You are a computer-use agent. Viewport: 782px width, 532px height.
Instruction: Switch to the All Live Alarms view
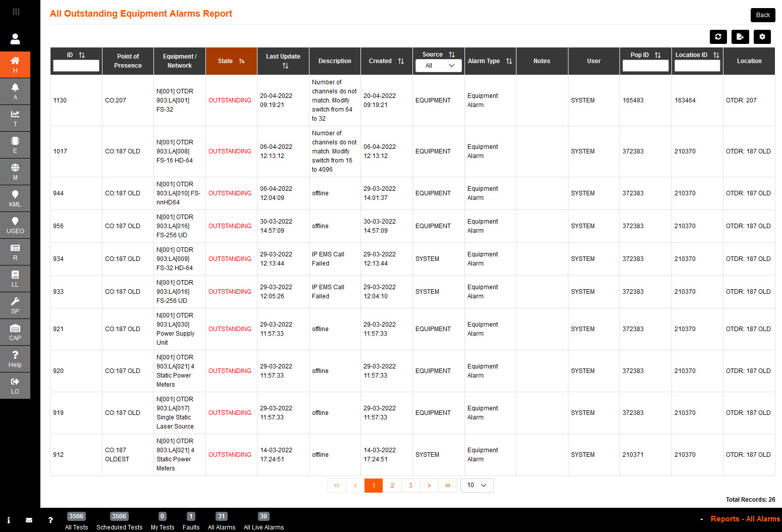[264, 520]
